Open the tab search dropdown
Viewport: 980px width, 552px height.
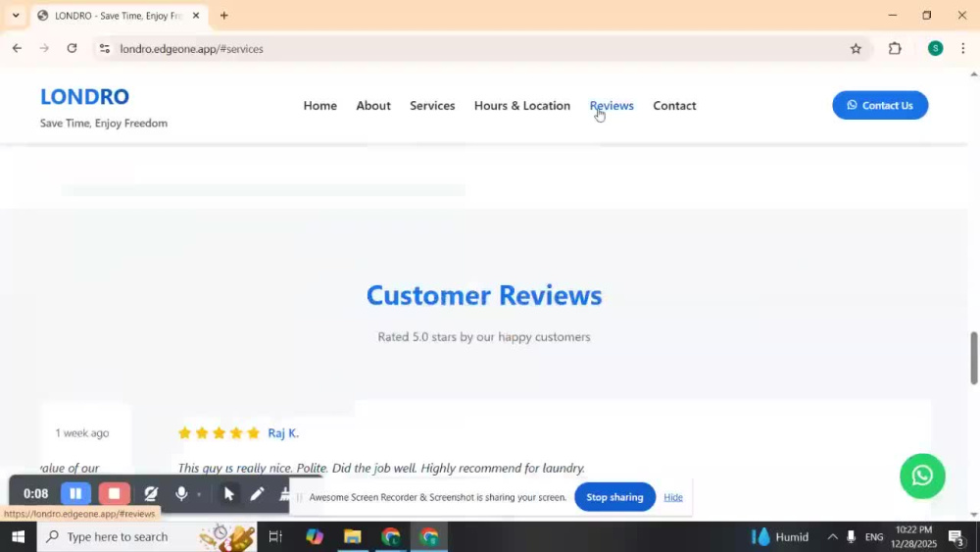pyautogui.click(x=16, y=15)
